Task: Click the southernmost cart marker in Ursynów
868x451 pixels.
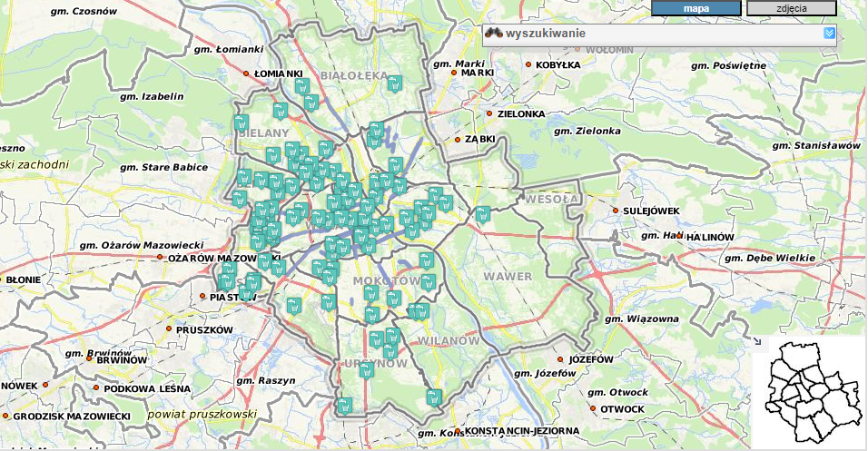Action: click(x=344, y=407)
